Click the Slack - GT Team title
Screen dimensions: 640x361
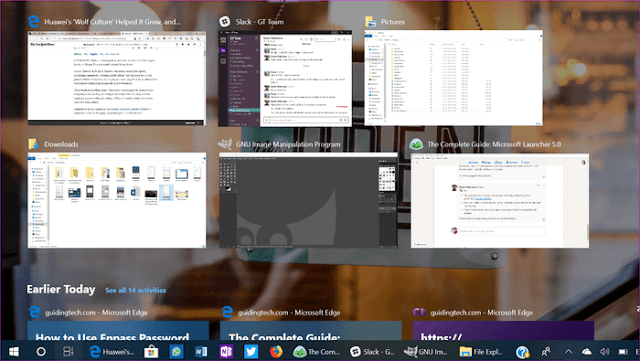tap(260, 22)
